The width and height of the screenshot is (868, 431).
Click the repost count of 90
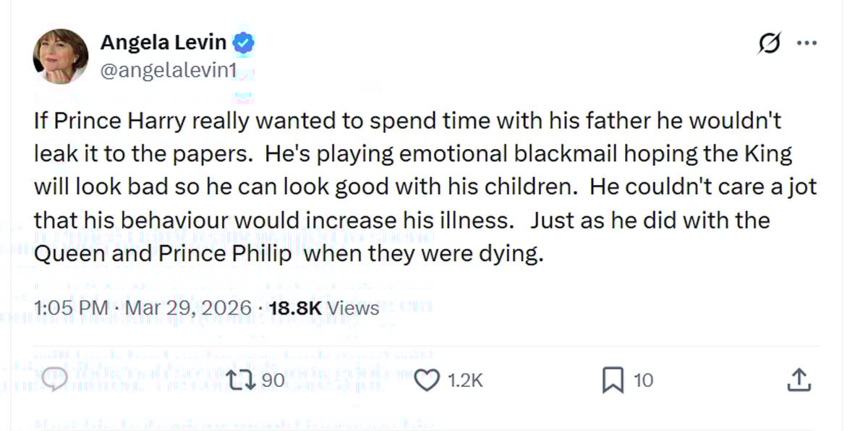(x=272, y=380)
